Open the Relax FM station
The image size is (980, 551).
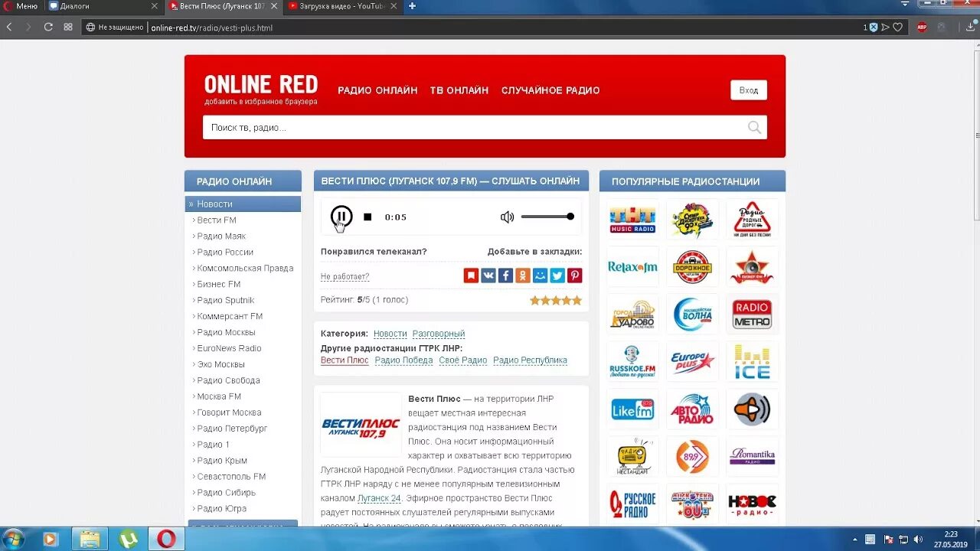coord(632,267)
